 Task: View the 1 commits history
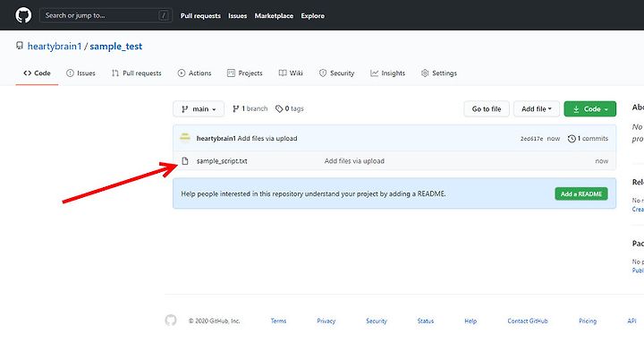(x=589, y=139)
